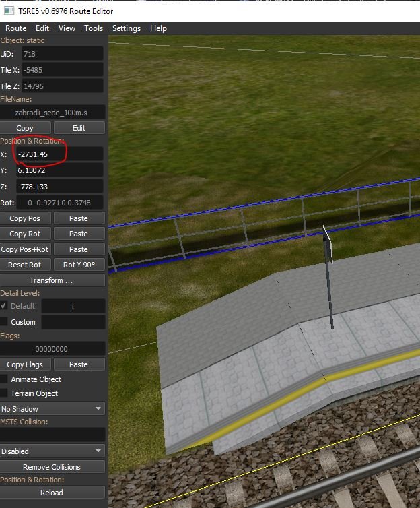Toggle the Terrain Object checkbox

[x=5, y=393]
